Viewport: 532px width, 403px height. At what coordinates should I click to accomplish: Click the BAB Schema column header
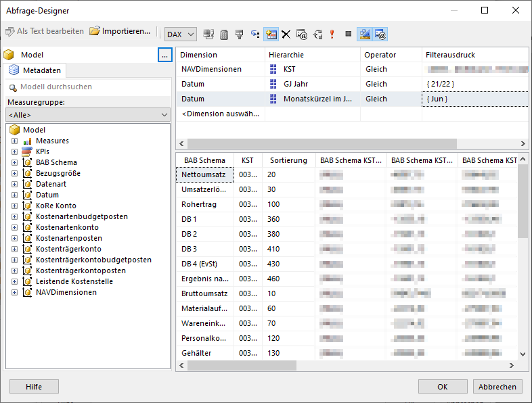point(204,160)
